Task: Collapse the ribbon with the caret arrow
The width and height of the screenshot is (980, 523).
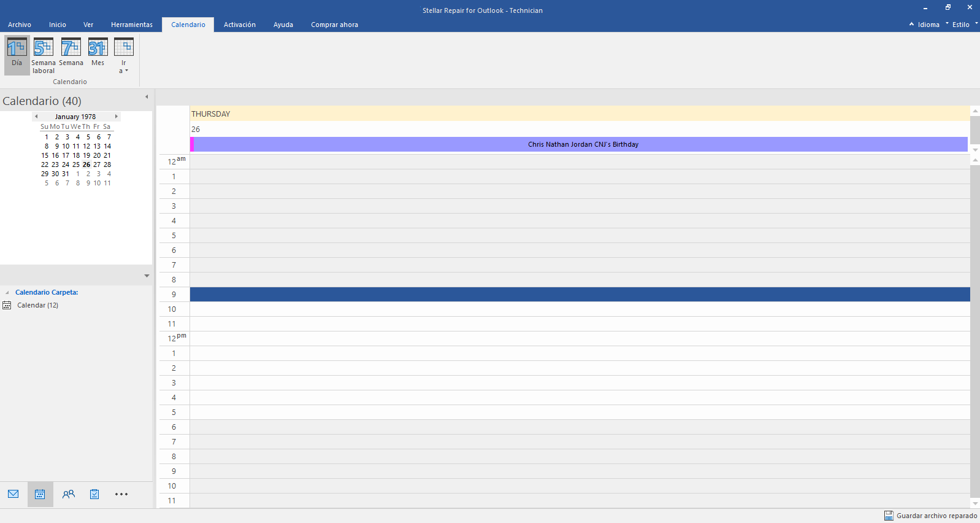Action: coord(911,24)
